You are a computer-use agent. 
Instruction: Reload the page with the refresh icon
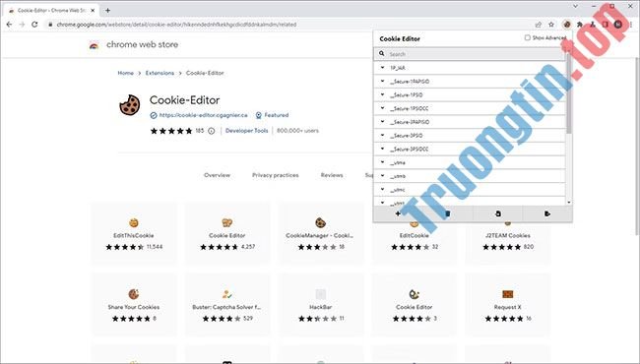[34, 25]
